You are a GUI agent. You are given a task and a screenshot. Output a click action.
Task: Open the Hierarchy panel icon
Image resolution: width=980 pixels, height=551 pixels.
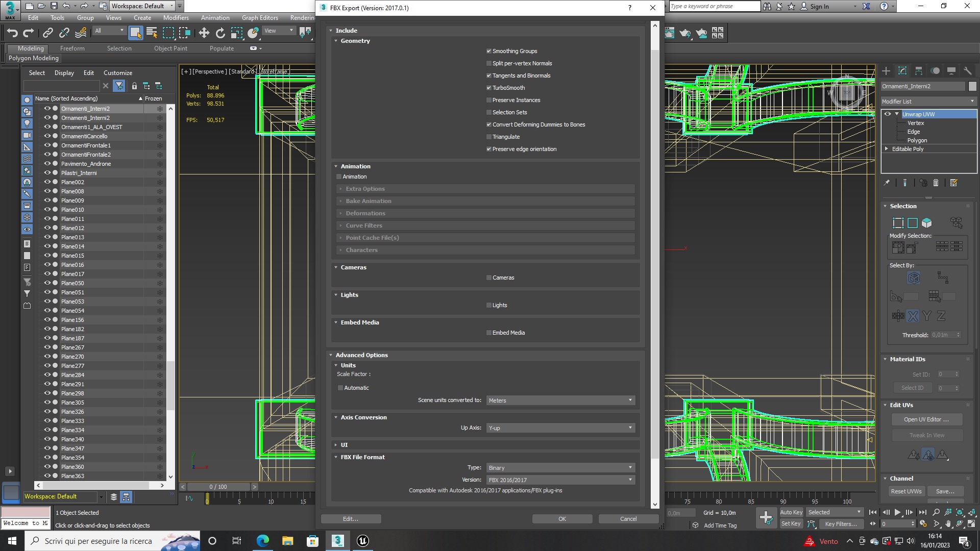tap(919, 71)
